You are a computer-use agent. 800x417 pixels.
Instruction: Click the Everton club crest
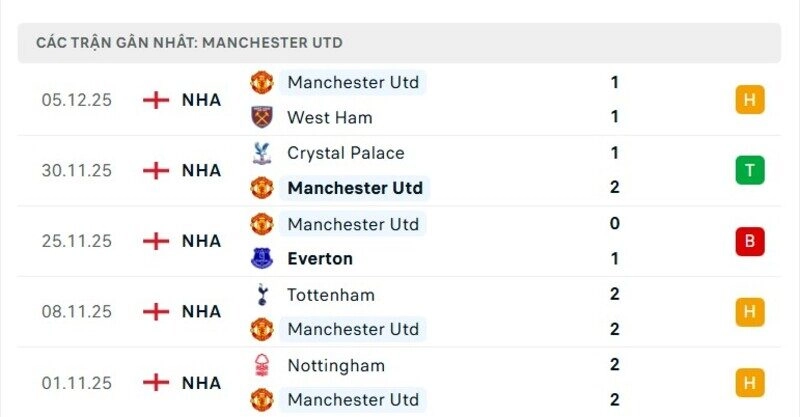(262, 259)
